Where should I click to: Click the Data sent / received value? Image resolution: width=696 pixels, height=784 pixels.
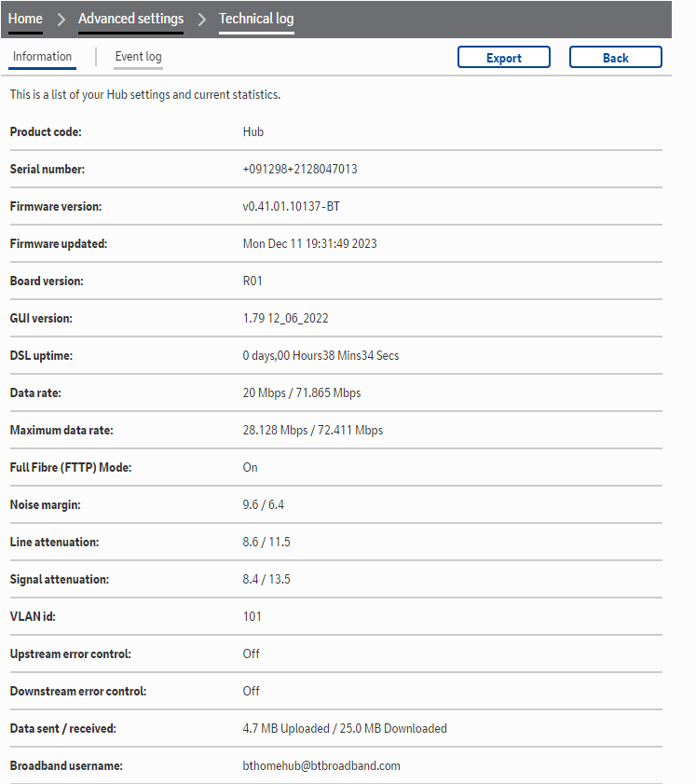pos(344,728)
